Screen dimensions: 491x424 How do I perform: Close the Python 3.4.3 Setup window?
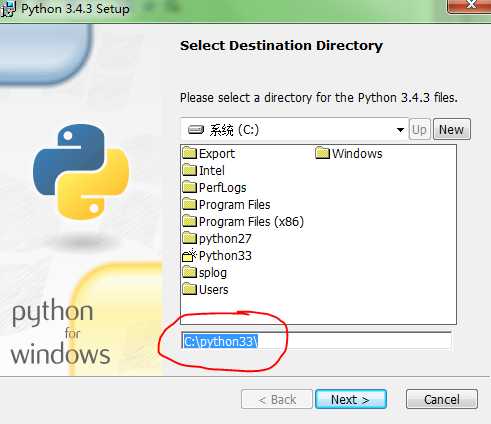[471, 5]
